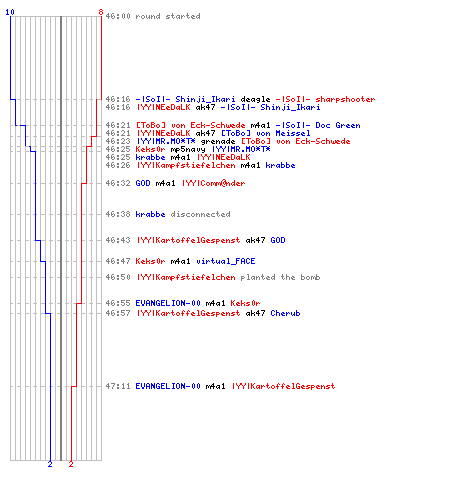Click the 47:11 timestamp marker

tap(118, 386)
